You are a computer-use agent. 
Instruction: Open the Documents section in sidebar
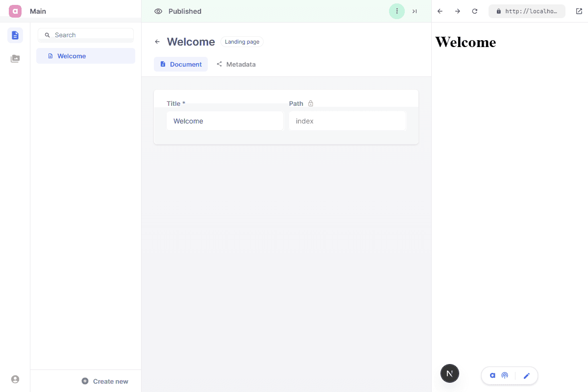(x=15, y=35)
